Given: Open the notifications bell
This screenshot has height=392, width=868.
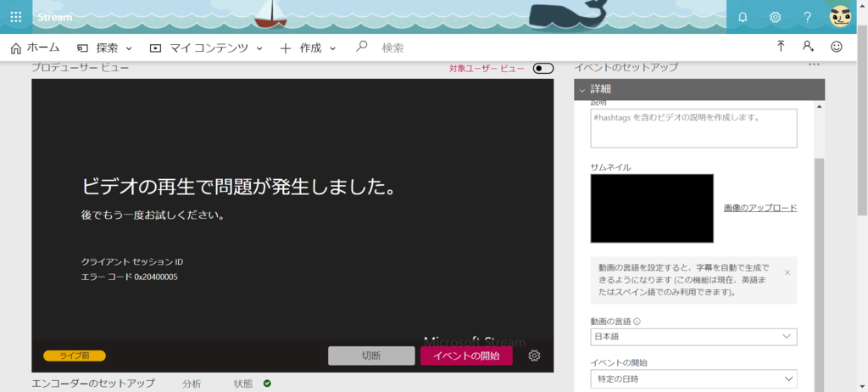Looking at the screenshot, I should click(743, 17).
